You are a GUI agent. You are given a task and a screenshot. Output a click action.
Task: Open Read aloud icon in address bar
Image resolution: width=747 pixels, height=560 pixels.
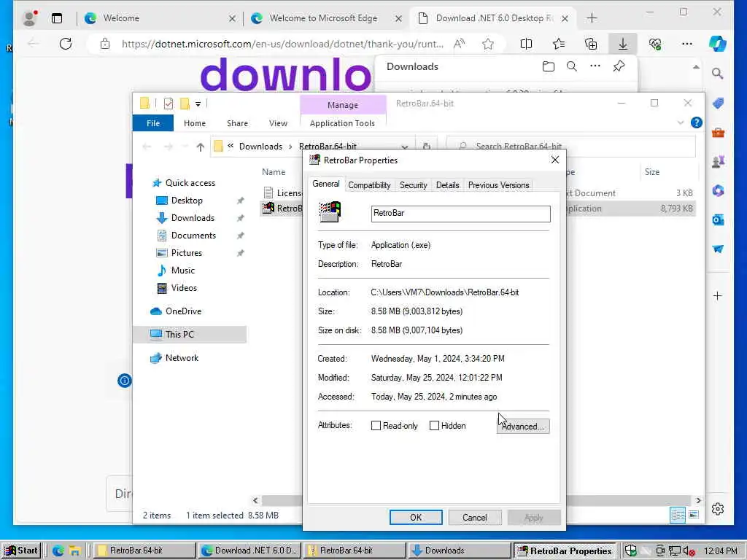460,44
